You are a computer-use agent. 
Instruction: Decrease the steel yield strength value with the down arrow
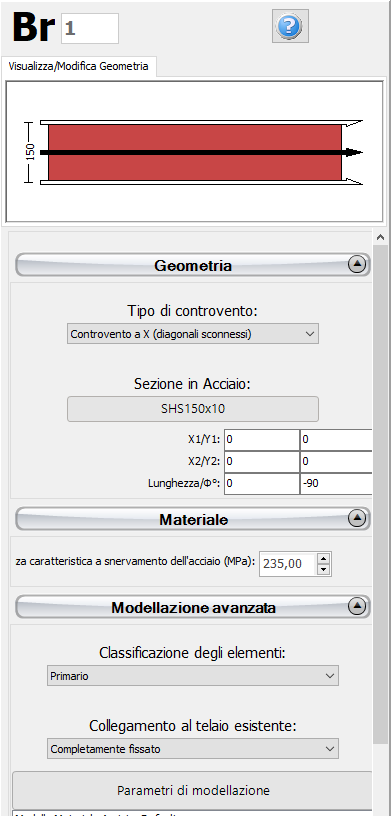pos(324,569)
